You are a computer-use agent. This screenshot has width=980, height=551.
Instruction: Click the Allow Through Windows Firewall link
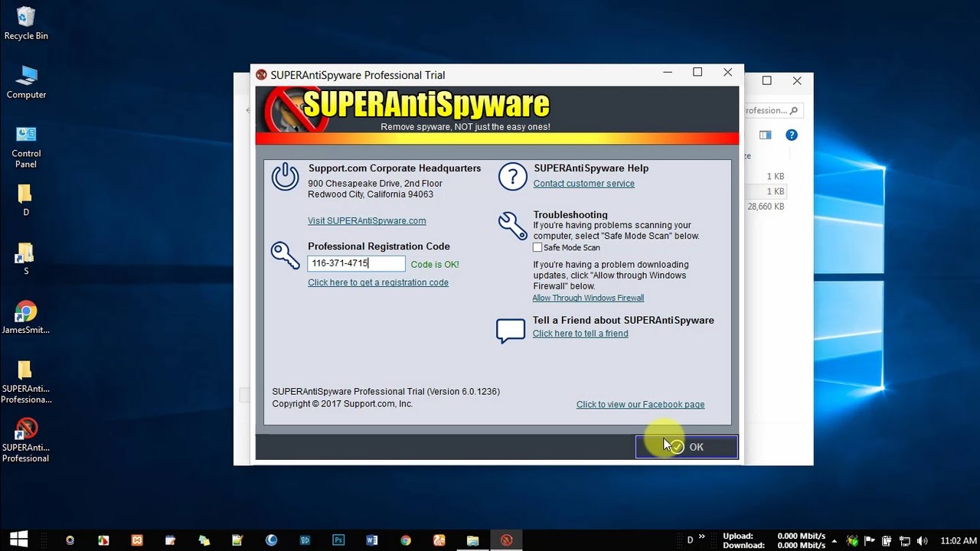(x=588, y=298)
